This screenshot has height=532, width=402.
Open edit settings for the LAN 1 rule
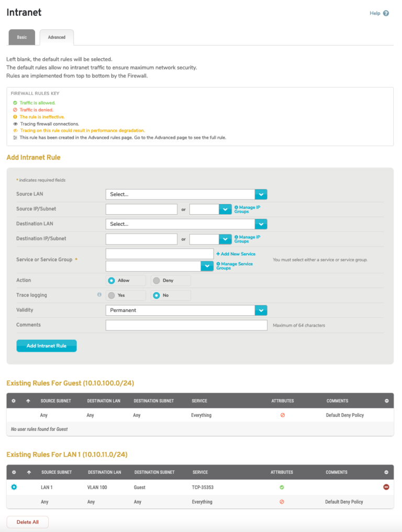(x=14, y=486)
